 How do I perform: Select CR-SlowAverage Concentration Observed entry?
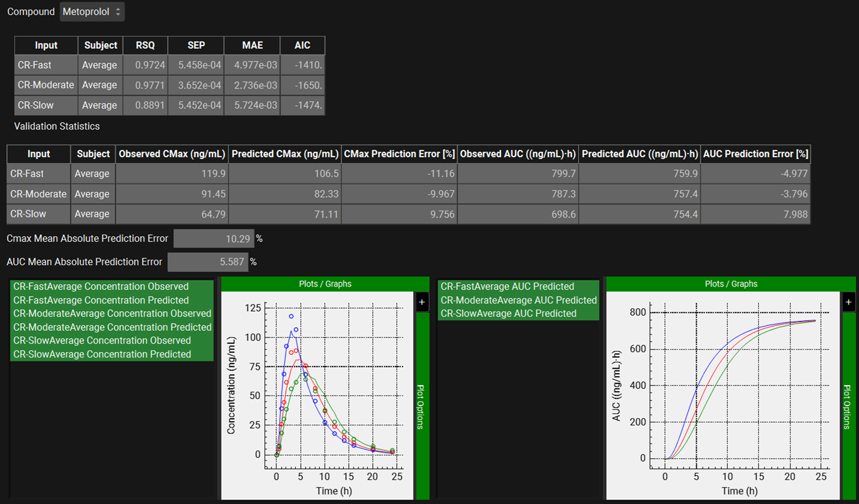pos(102,340)
